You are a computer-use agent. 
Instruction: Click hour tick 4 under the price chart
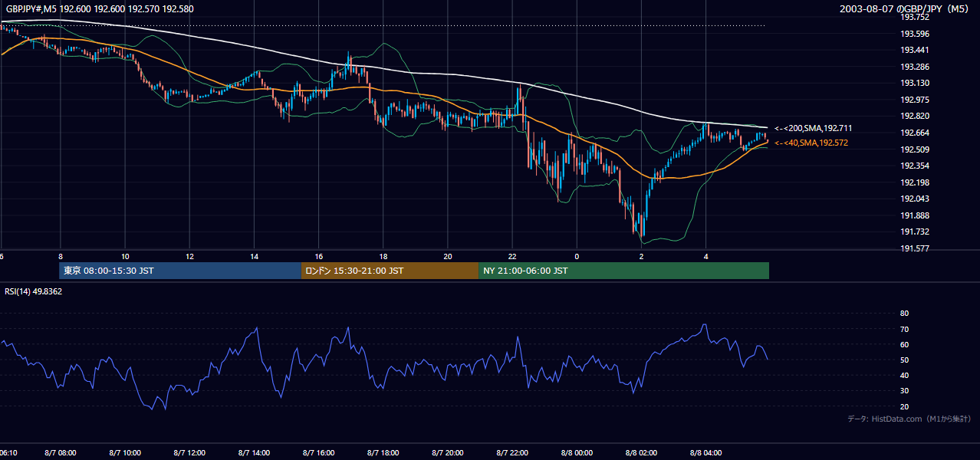(x=706, y=257)
